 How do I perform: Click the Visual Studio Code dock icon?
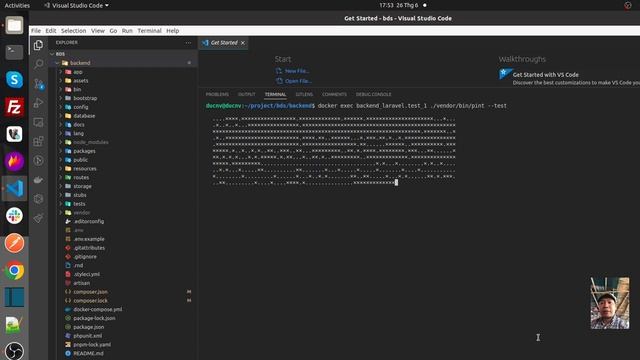coord(14,189)
